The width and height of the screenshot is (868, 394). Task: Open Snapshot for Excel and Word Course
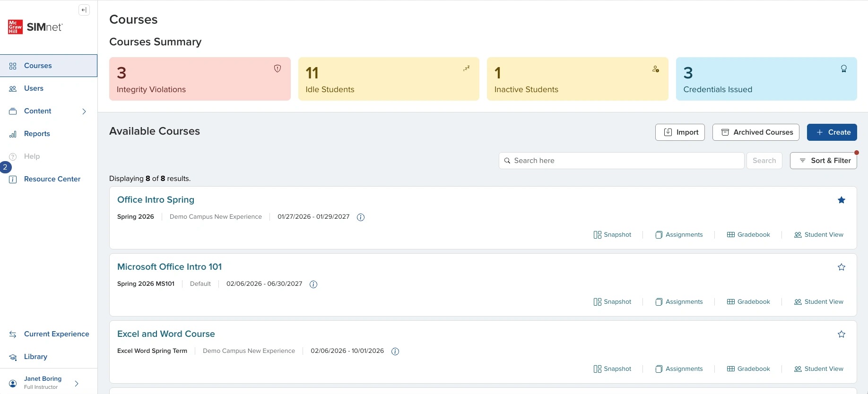[x=612, y=369]
